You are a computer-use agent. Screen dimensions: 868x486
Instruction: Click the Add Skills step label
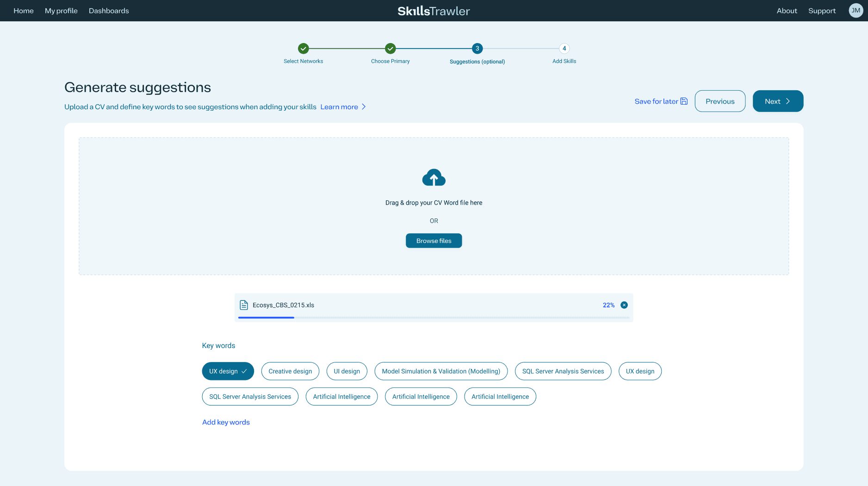click(x=564, y=61)
